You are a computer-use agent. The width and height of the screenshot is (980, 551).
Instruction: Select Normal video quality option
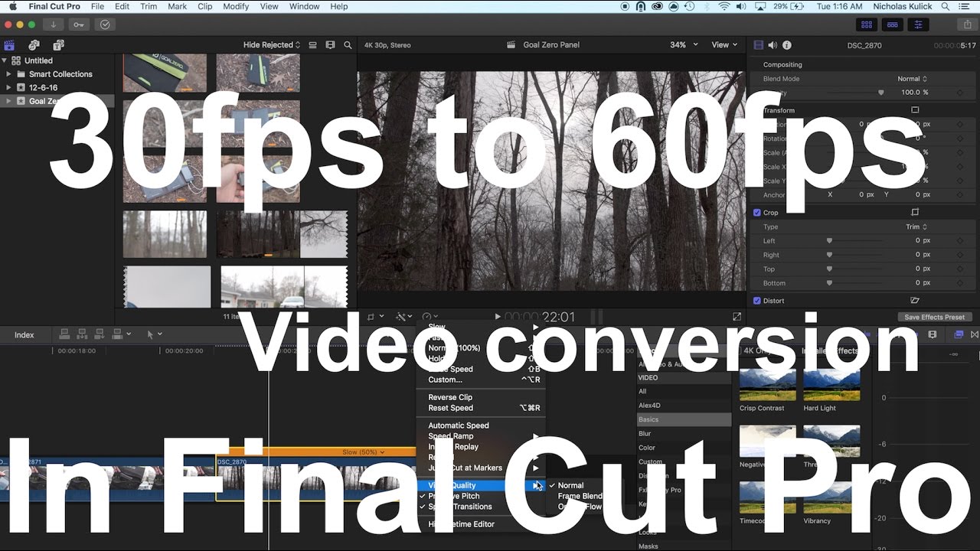pyautogui.click(x=570, y=485)
